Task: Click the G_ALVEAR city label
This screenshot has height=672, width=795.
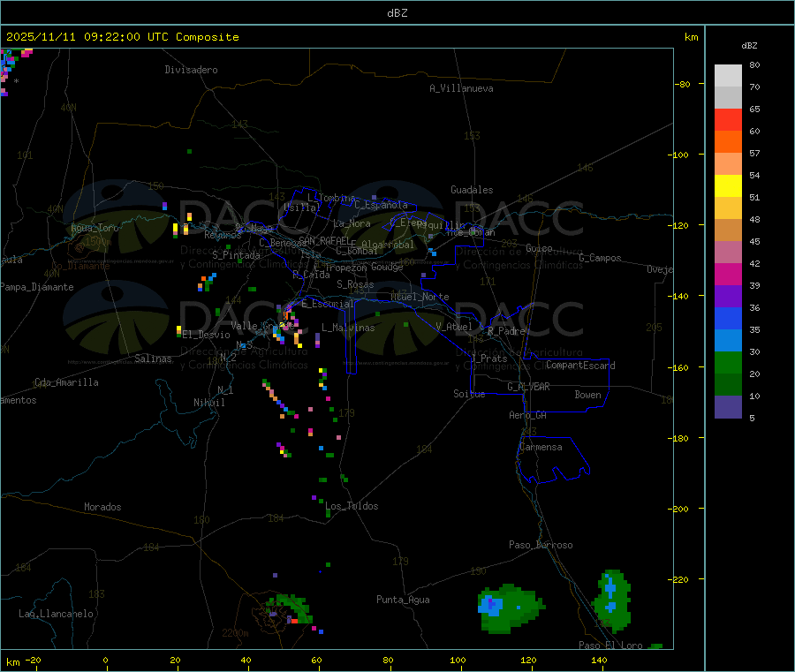Action: (x=528, y=387)
